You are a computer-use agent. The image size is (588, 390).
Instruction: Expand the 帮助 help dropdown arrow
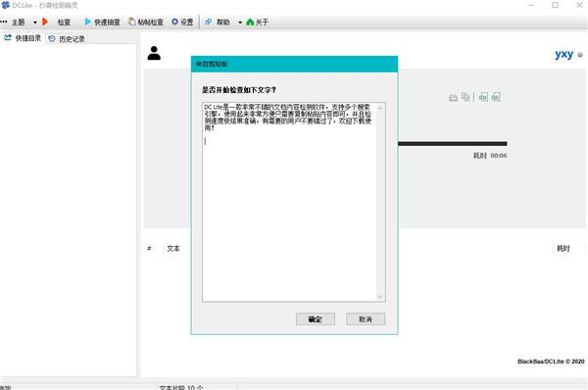240,23
